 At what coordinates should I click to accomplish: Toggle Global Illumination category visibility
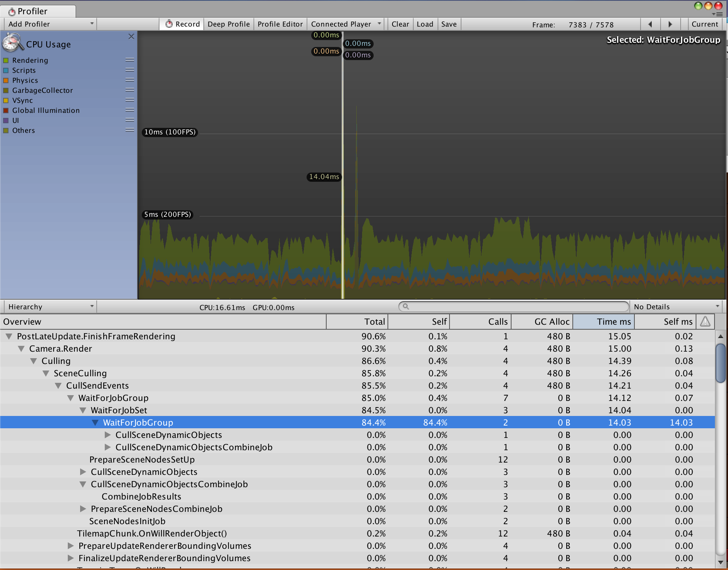(6, 111)
